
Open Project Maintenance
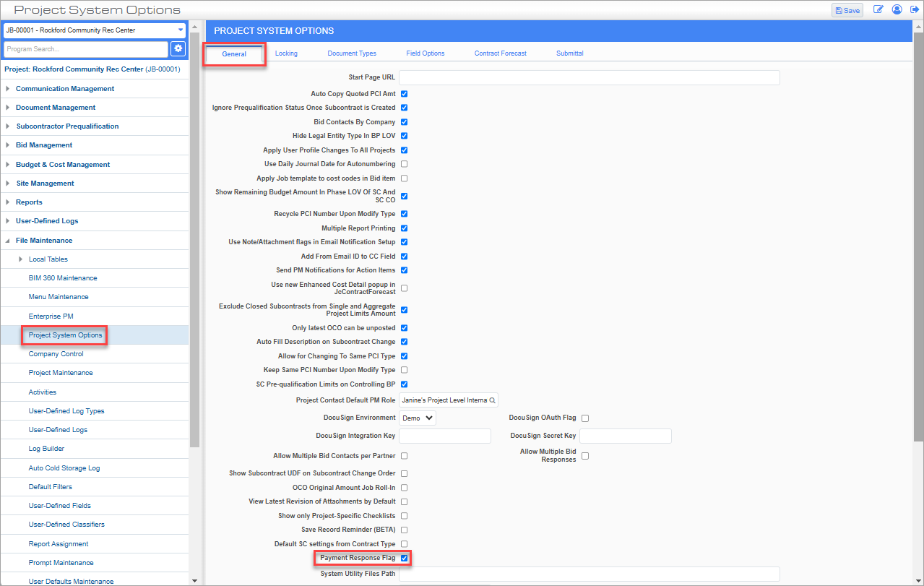(x=61, y=373)
